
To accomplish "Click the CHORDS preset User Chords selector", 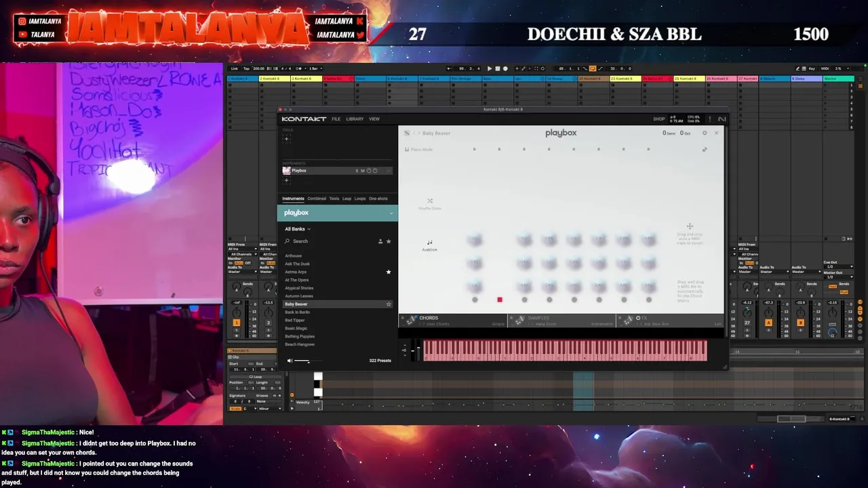I will point(438,324).
